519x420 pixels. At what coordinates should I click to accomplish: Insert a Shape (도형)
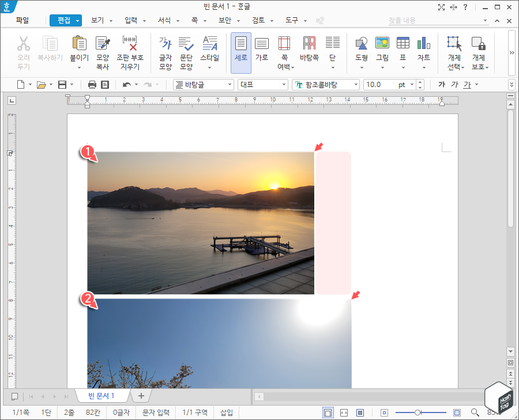click(362, 43)
